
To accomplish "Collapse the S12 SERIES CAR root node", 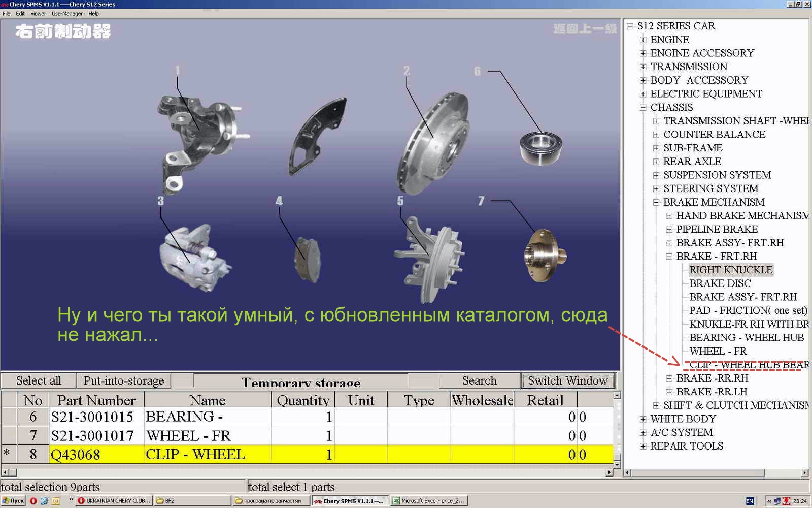I will point(630,26).
